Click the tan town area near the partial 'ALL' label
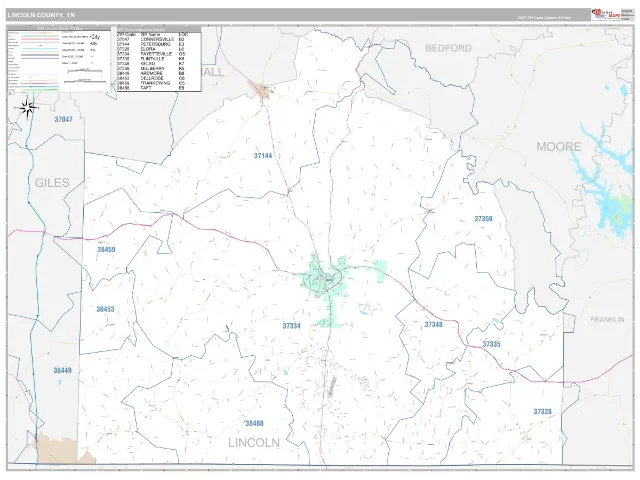This screenshot has width=640, height=480. coord(262,91)
